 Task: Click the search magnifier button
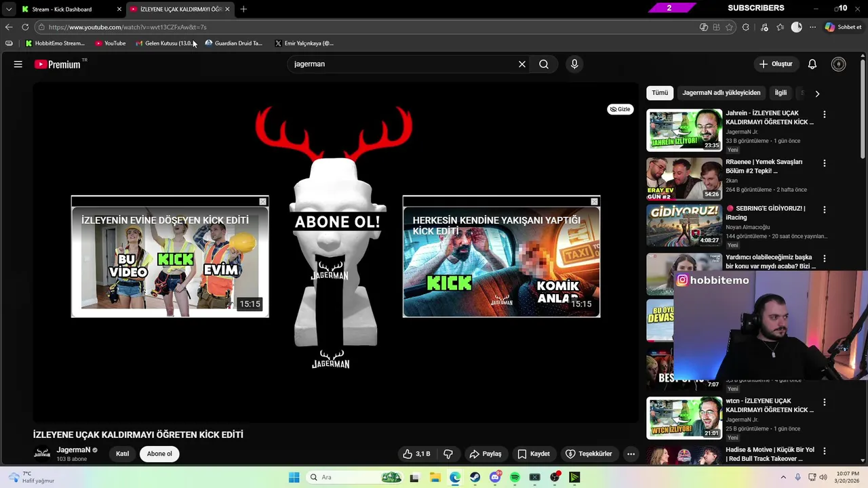coord(544,64)
